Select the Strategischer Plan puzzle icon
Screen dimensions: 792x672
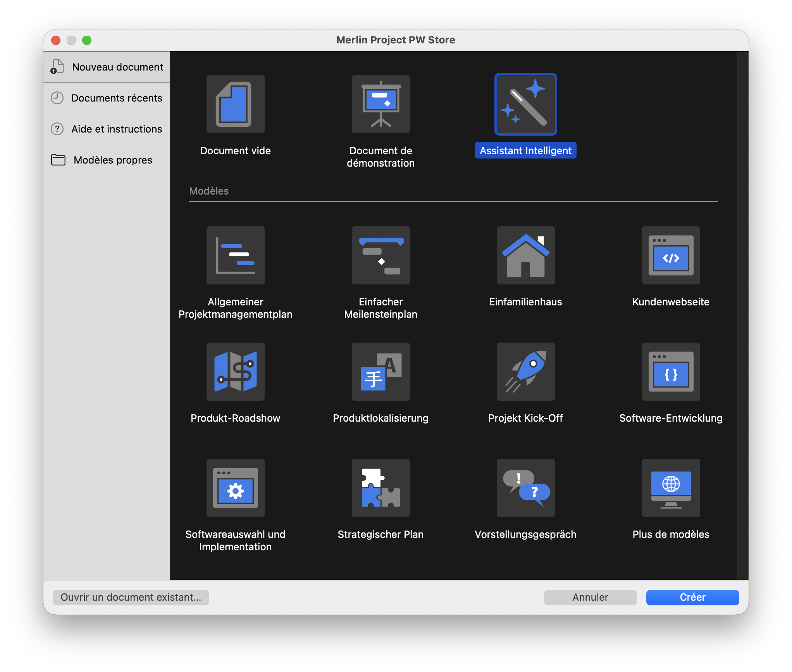coord(381,488)
